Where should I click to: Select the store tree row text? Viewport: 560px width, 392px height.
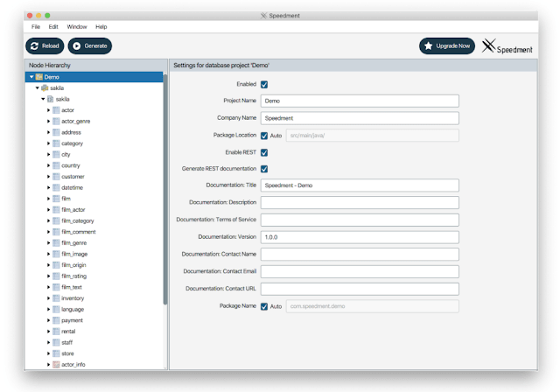67,353
